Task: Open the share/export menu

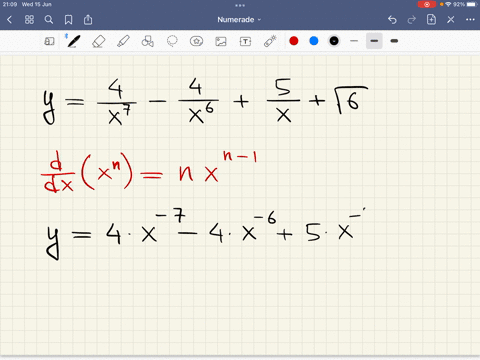Action: click(x=88, y=20)
